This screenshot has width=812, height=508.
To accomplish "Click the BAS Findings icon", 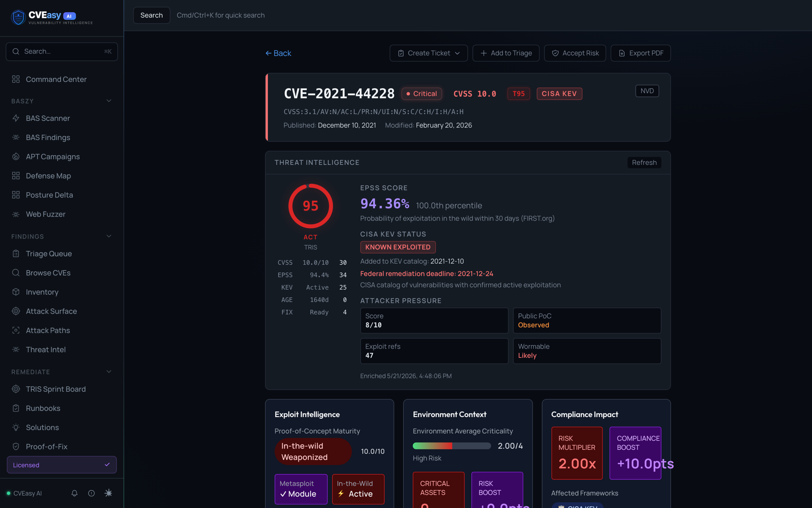I will 16,138.
